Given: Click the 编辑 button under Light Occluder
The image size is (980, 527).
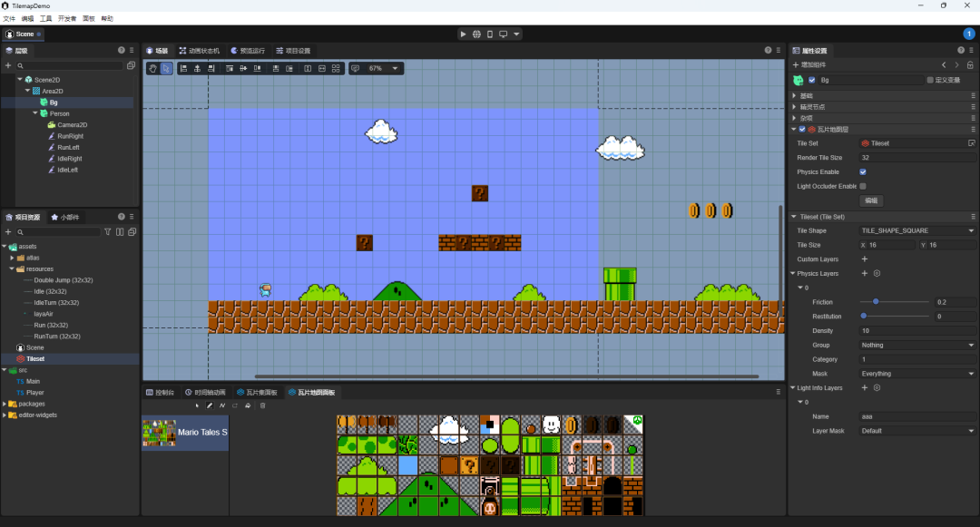Looking at the screenshot, I should (x=871, y=200).
